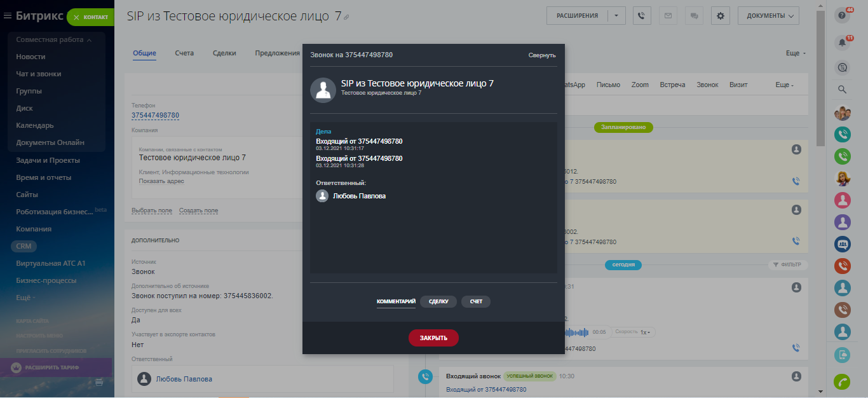Open the РАСШИРЕНИЯ dropdown arrow
Image resolution: width=868 pixels, height=398 pixels.
[x=616, y=16]
